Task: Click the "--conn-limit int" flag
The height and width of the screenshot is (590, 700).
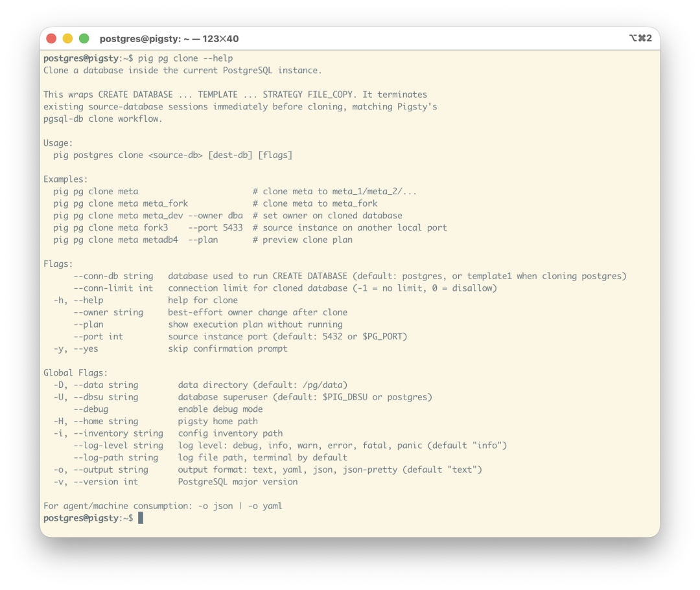Action: (x=113, y=288)
